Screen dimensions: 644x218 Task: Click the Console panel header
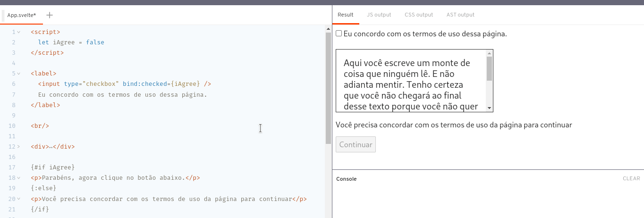(x=346, y=179)
